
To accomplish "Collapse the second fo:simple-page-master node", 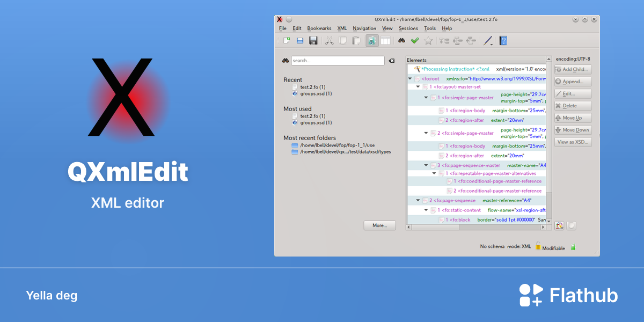I will click(x=426, y=133).
